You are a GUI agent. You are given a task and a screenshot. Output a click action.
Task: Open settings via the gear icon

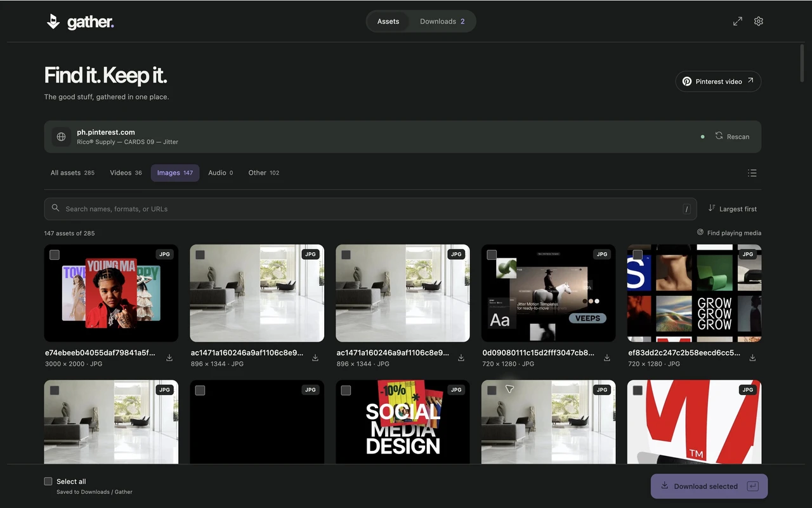[759, 21]
